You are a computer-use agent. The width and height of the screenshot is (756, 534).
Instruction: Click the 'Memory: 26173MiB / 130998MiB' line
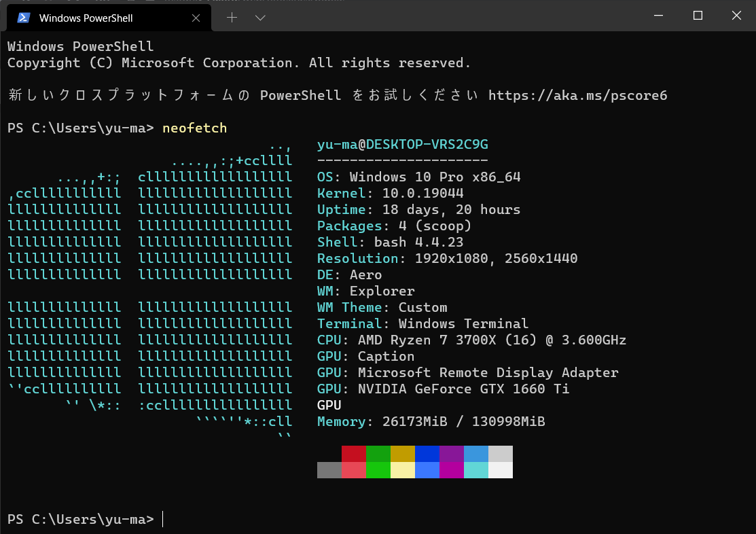click(431, 422)
